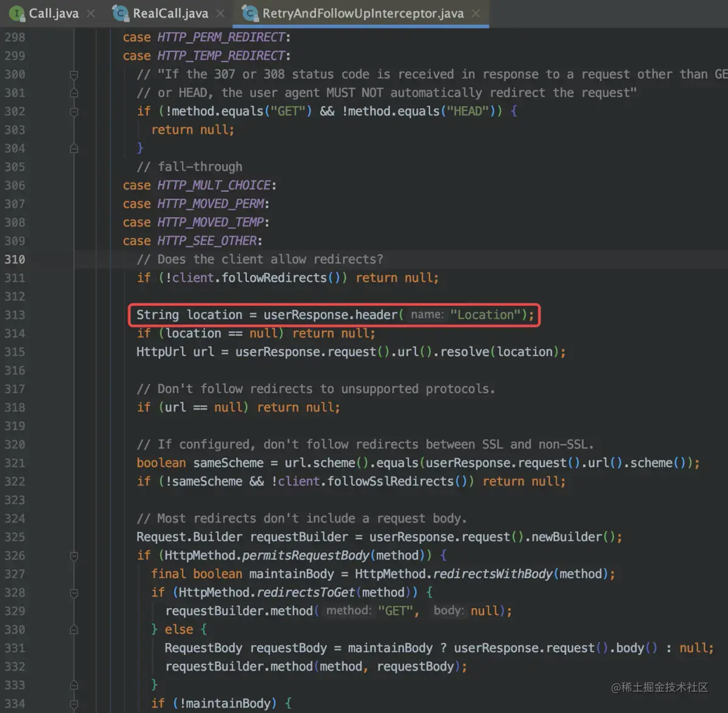This screenshot has width=728, height=713.
Task: Collapse the permitsRequestBody block at line 326
Action: pyautogui.click(x=73, y=556)
